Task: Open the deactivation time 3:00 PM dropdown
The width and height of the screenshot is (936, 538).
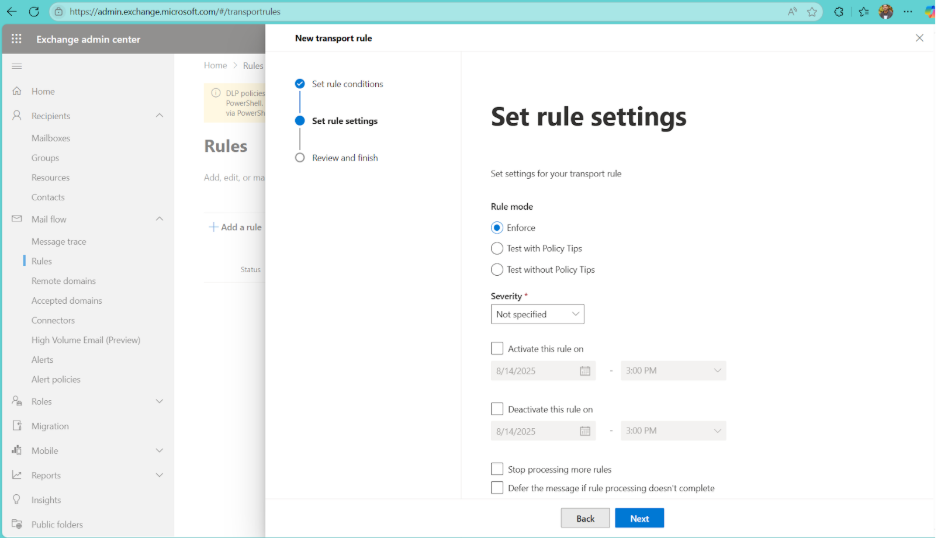Action: pyautogui.click(x=673, y=431)
